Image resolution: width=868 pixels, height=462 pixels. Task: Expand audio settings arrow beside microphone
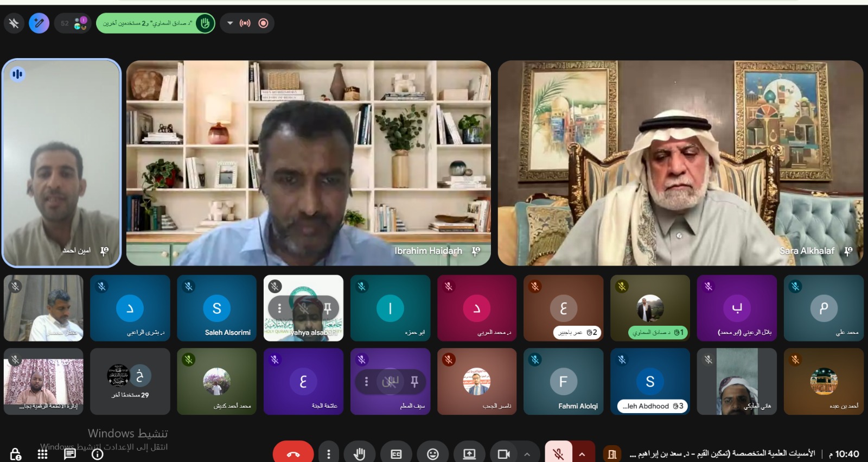582,453
